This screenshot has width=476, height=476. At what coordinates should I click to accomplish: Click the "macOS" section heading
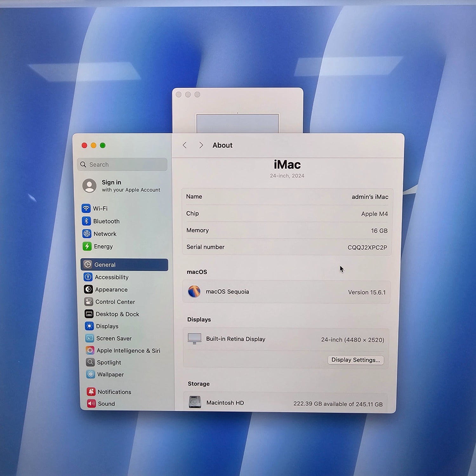pyautogui.click(x=197, y=272)
